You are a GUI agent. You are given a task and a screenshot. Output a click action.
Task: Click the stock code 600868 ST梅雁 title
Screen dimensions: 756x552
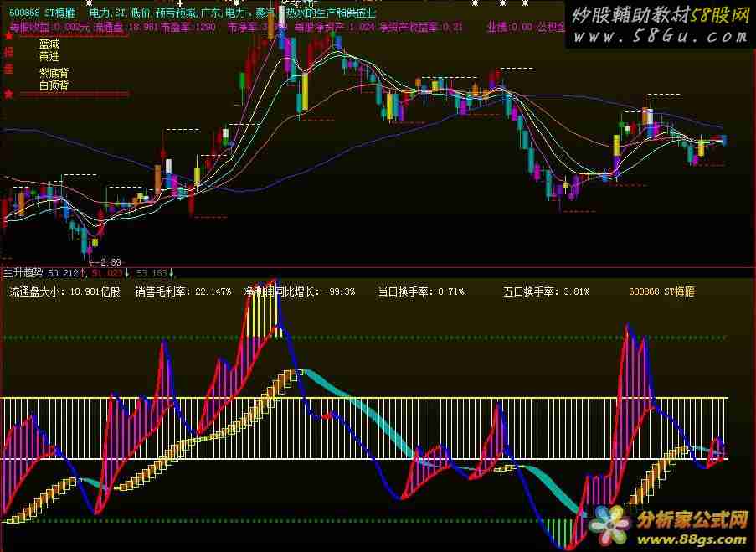click(x=43, y=13)
